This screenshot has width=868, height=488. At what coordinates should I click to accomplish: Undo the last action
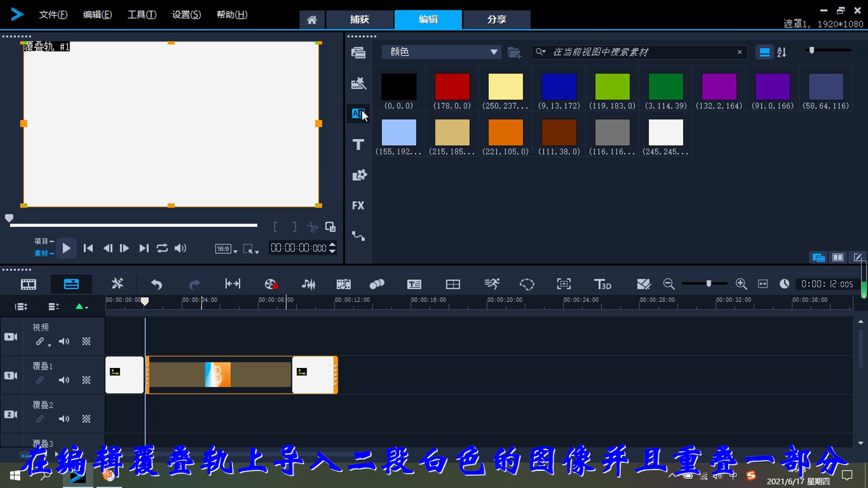tap(156, 284)
